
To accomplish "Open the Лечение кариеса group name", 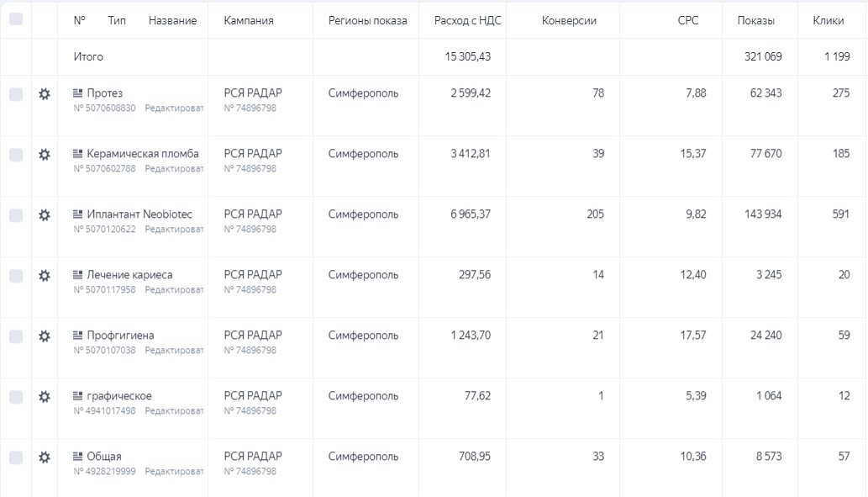I will [x=129, y=275].
